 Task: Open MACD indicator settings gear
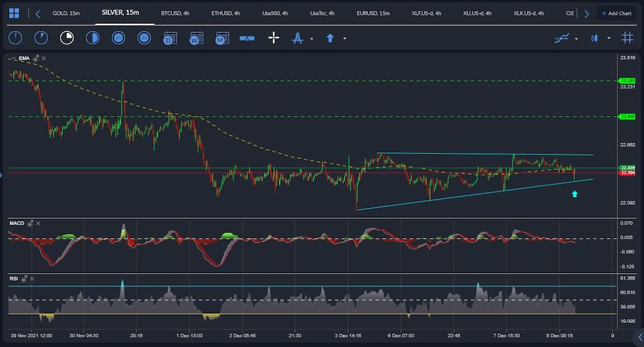31,224
